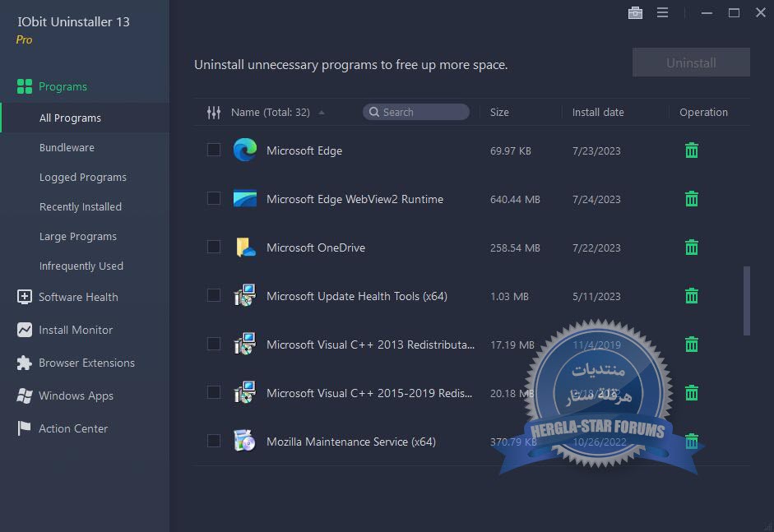Sort by the Size column header
The image size is (774, 532).
pyautogui.click(x=499, y=113)
